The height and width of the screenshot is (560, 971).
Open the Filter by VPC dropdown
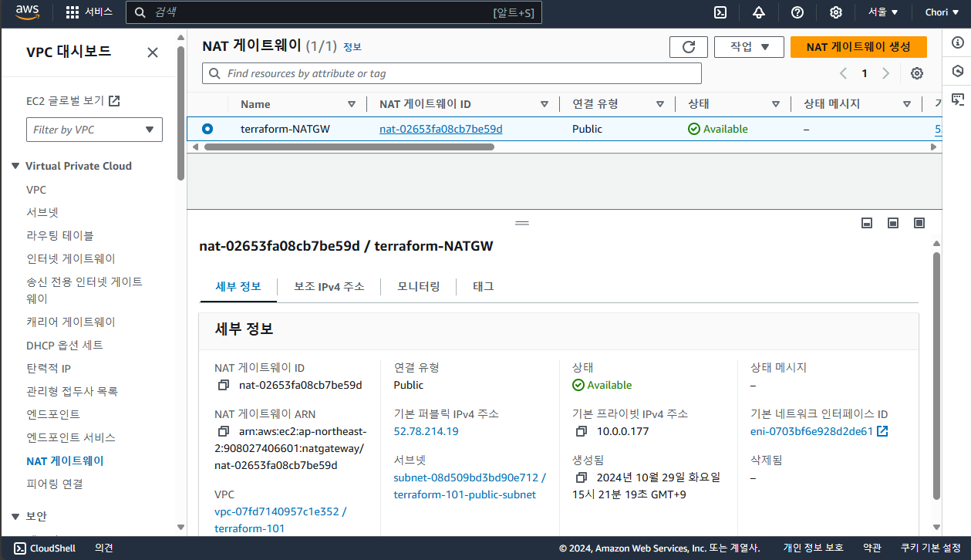coord(94,130)
